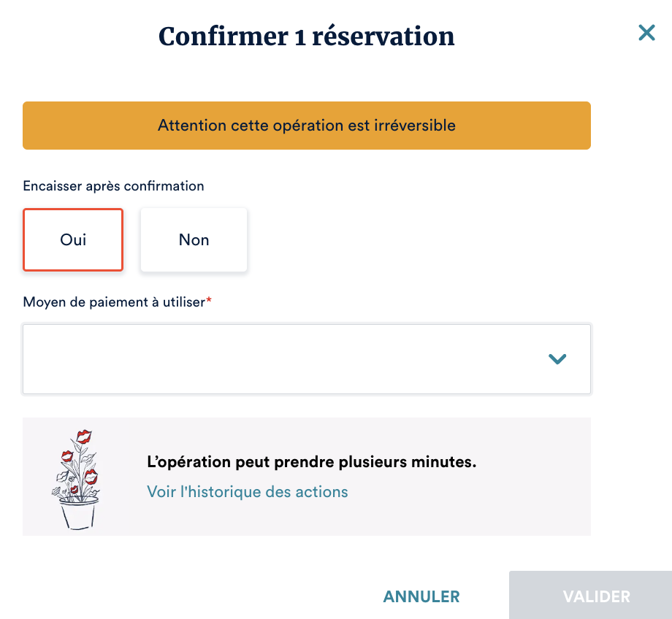Click the word "réservation" in the title

pos(383,36)
